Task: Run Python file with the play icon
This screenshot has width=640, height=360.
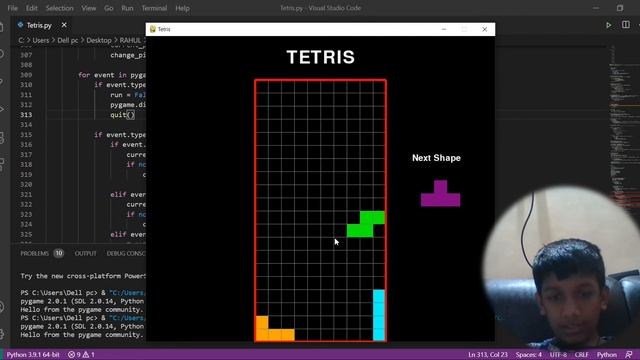Action: (x=609, y=25)
